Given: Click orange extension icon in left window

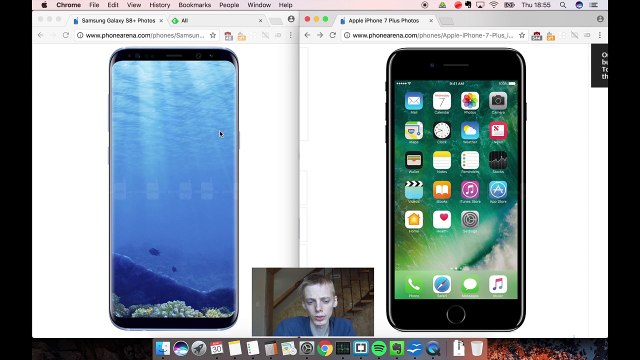Looking at the screenshot, I should 242,36.
